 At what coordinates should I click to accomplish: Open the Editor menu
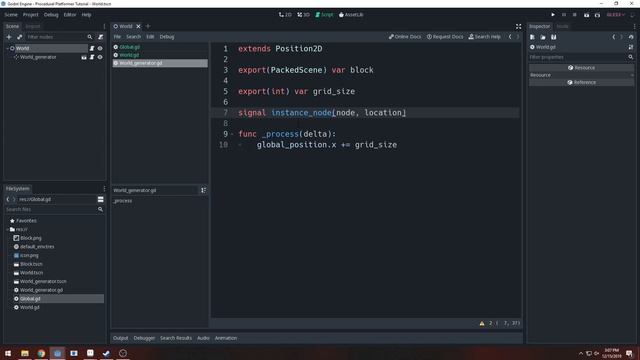coord(70,15)
